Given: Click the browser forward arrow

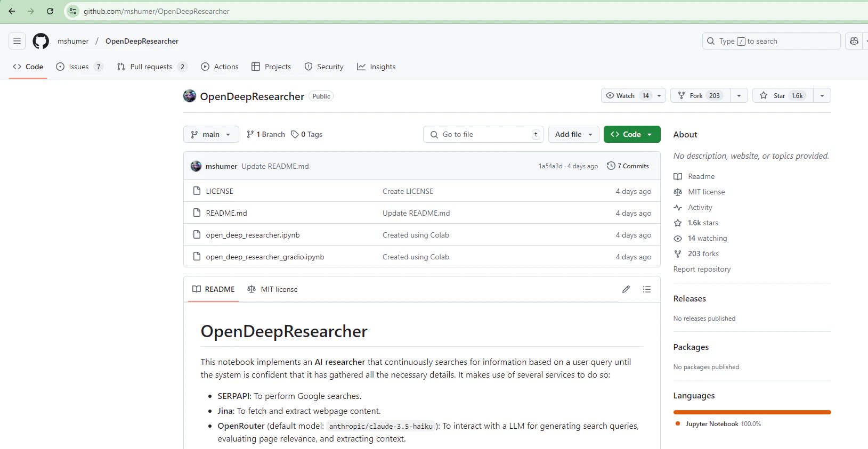Looking at the screenshot, I should [x=31, y=11].
